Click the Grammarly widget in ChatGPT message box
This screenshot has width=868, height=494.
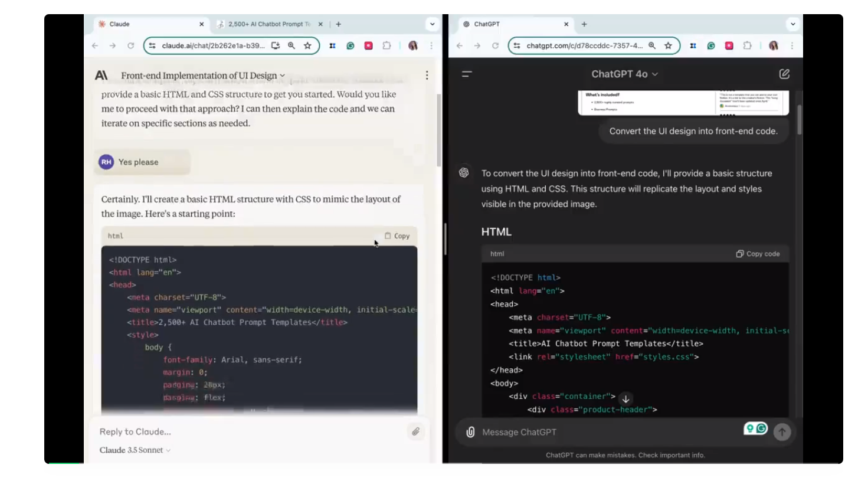(x=756, y=428)
